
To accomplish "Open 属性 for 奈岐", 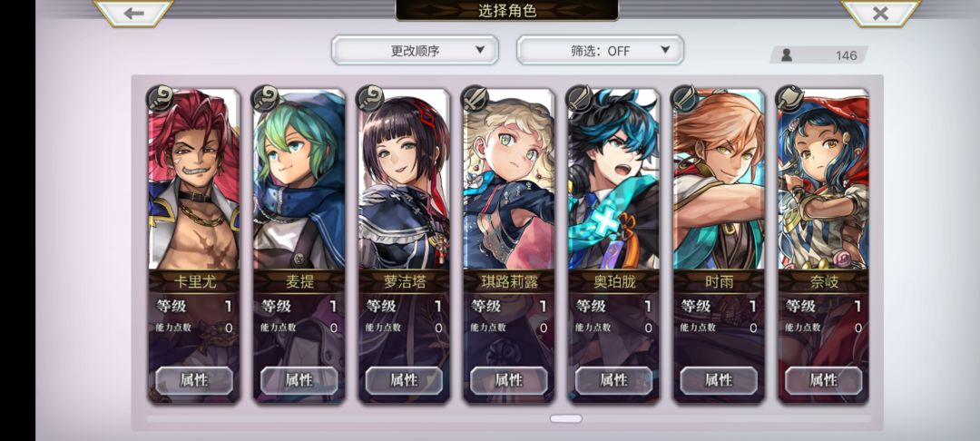I will coord(824,380).
